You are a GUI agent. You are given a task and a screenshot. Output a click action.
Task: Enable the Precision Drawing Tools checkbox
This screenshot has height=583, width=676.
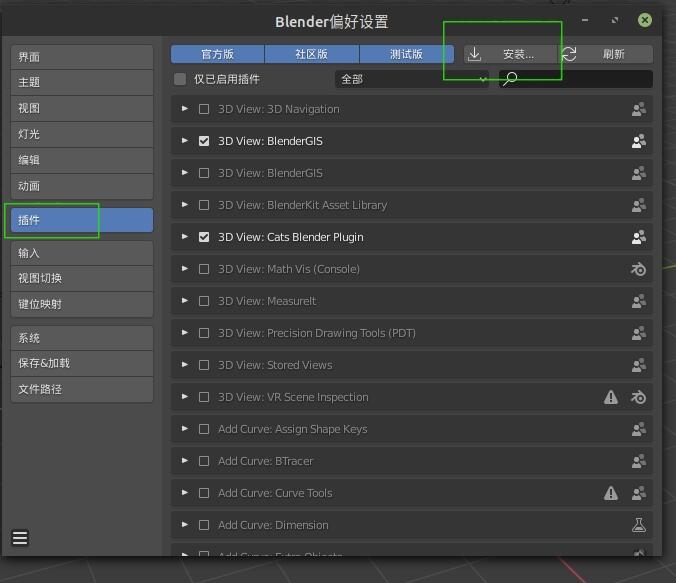click(x=204, y=333)
